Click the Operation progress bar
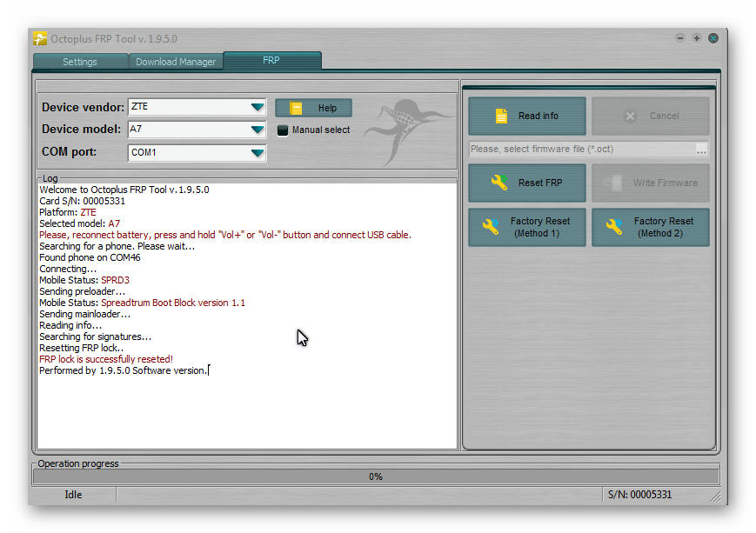The height and width of the screenshot is (533, 756). pyautogui.click(x=376, y=476)
